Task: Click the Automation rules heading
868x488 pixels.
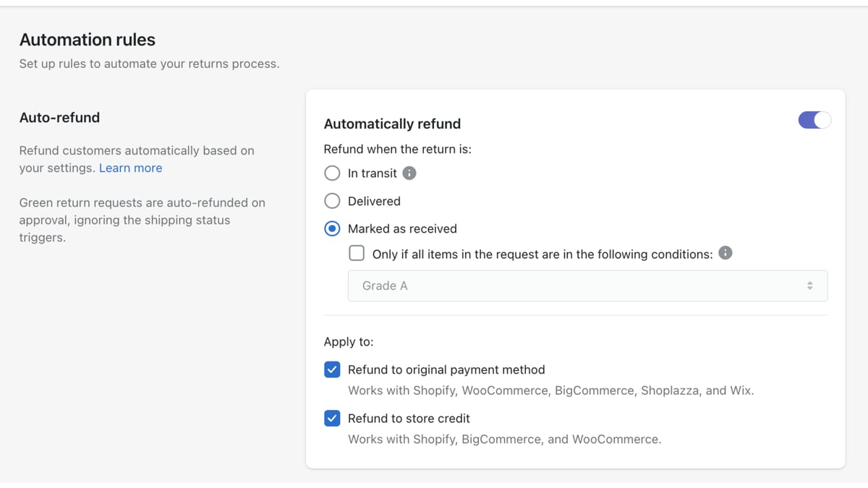Action: [88, 40]
